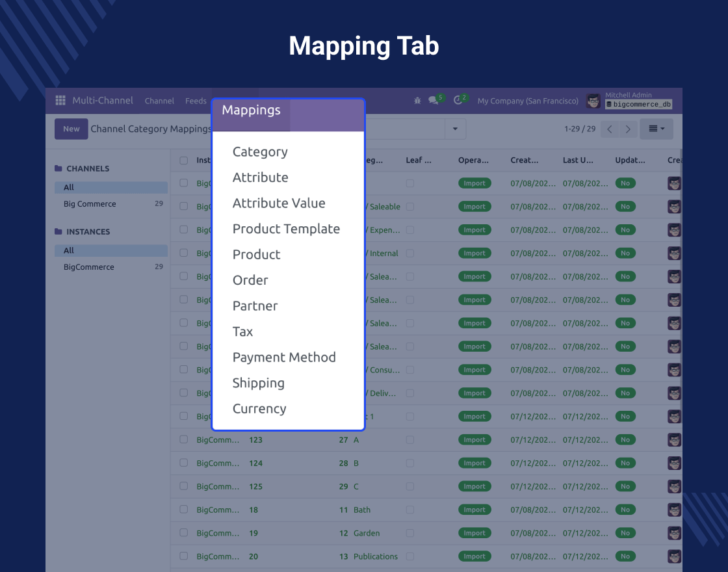Check the row 125 checkbox
Viewport: 728px width, 572px height.
pos(184,486)
